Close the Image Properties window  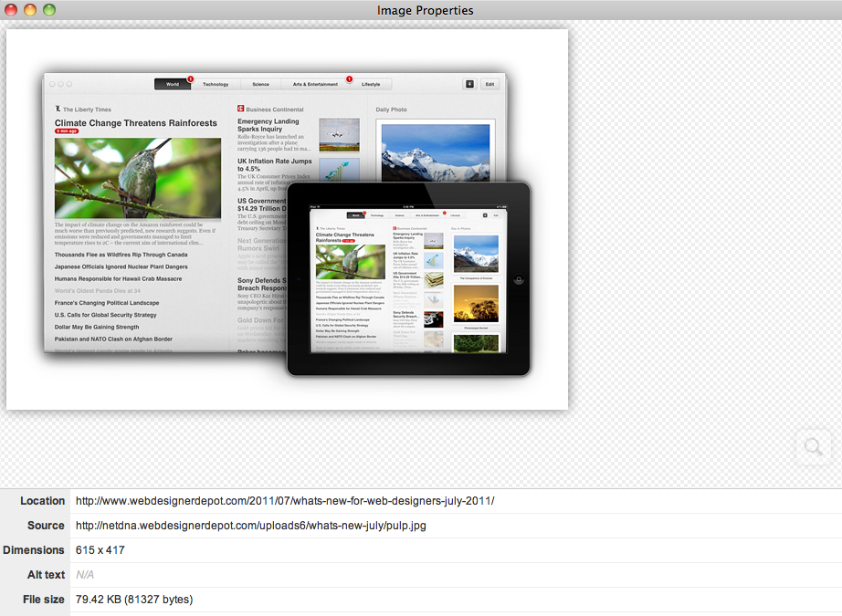click(11, 10)
